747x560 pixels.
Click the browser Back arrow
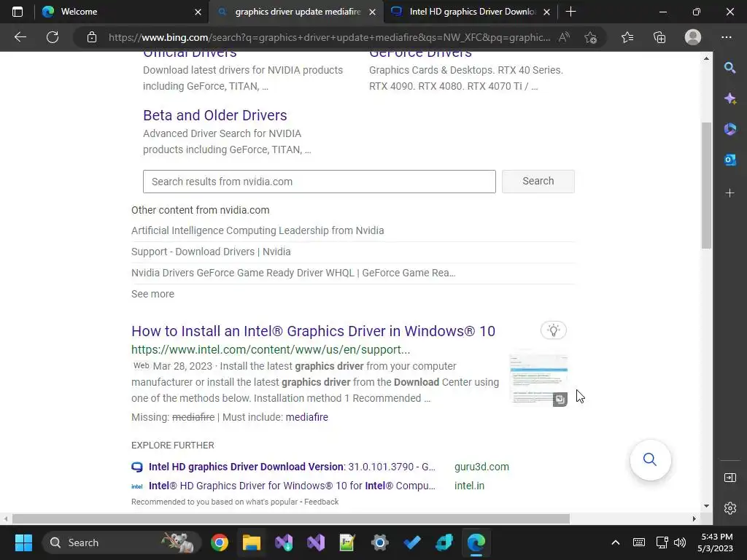point(20,37)
